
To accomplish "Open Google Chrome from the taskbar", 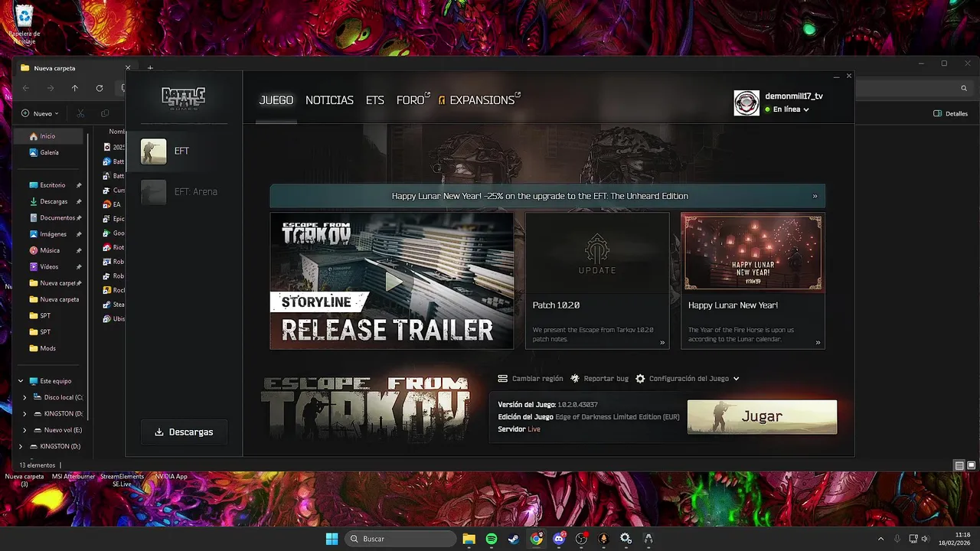I will [537, 539].
